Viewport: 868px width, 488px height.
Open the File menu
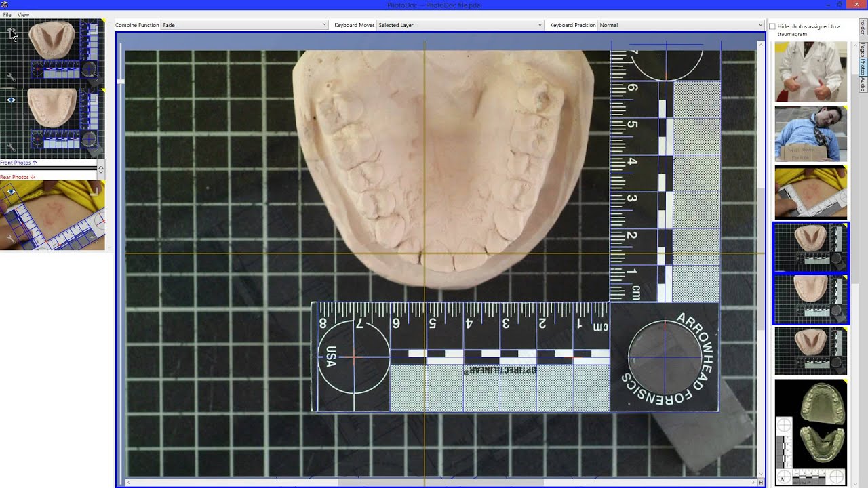pyautogui.click(x=7, y=14)
